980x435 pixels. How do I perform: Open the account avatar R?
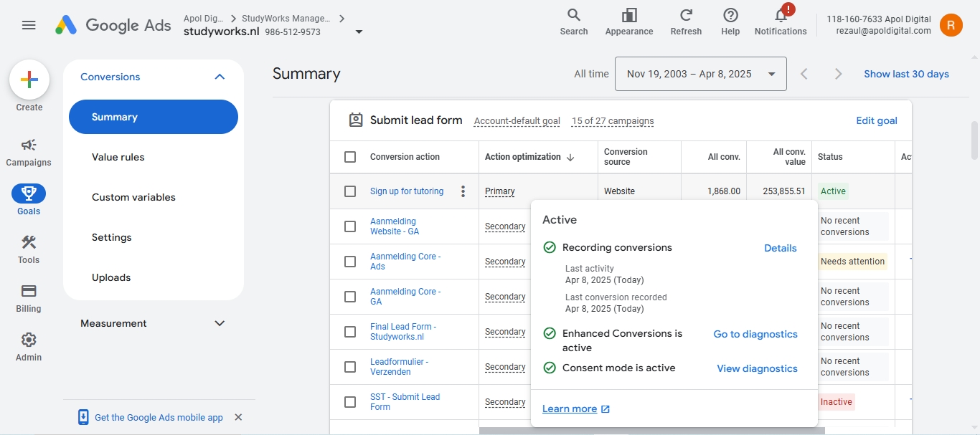[951, 25]
